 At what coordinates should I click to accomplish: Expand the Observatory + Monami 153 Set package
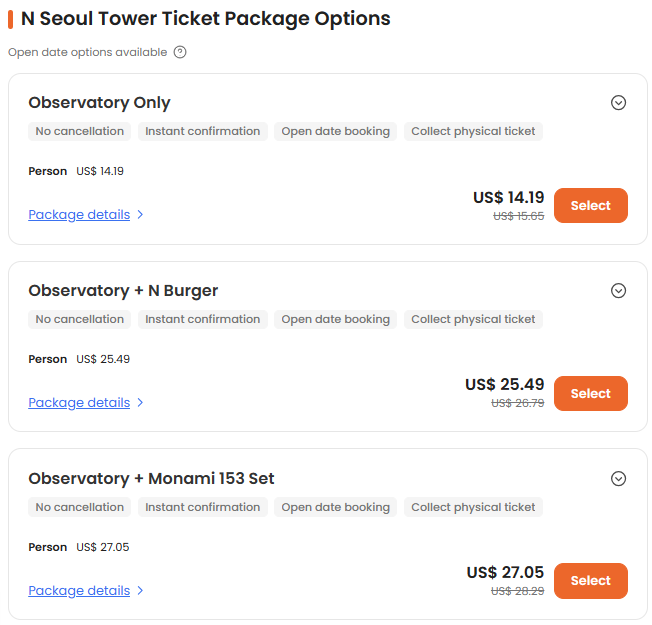tap(618, 478)
